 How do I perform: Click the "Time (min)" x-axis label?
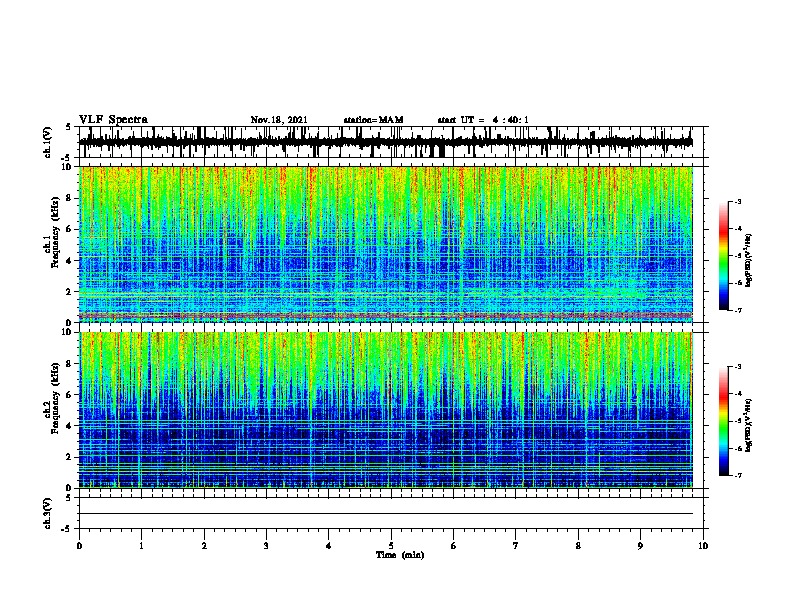400,555
